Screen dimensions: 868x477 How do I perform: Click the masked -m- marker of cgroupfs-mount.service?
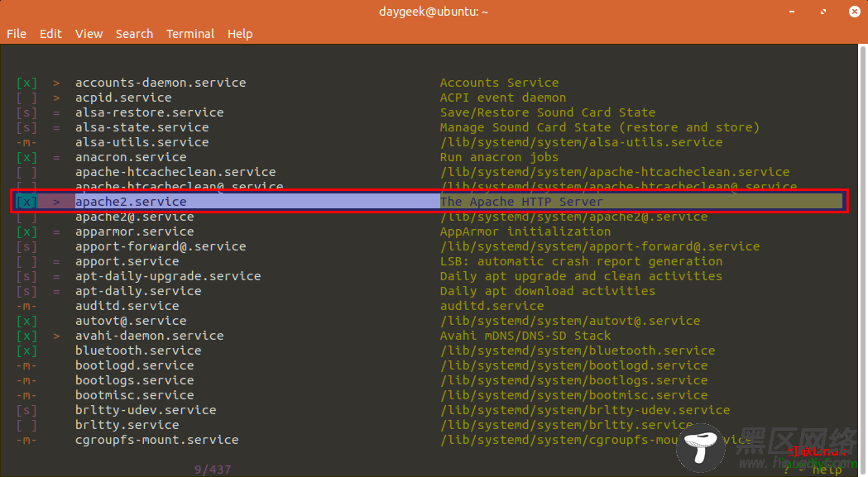26,441
